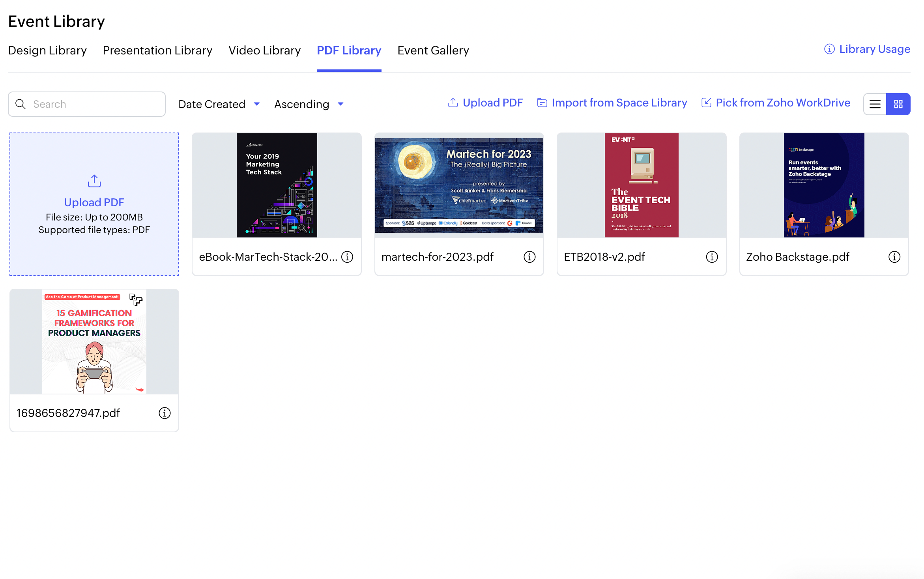Switch to list view
924x579 pixels.
tap(875, 104)
